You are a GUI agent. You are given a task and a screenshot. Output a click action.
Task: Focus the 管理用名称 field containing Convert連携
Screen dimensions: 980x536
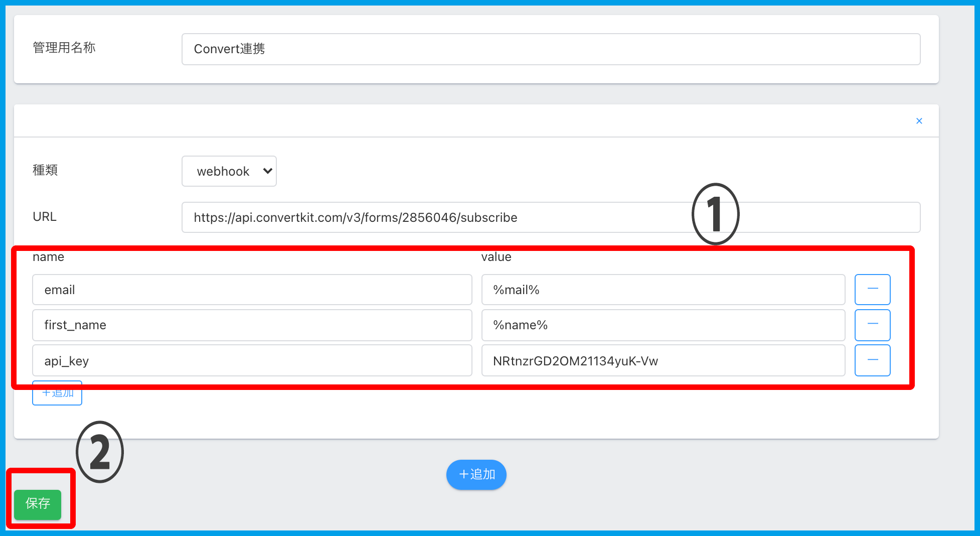[550, 49]
